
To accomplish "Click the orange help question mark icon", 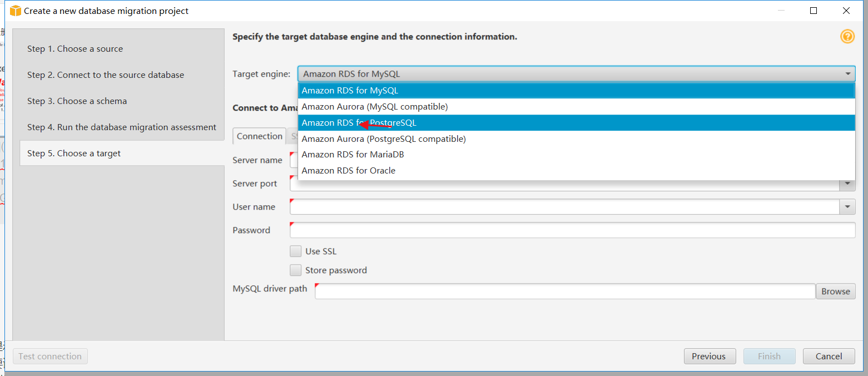I will click(847, 37).
